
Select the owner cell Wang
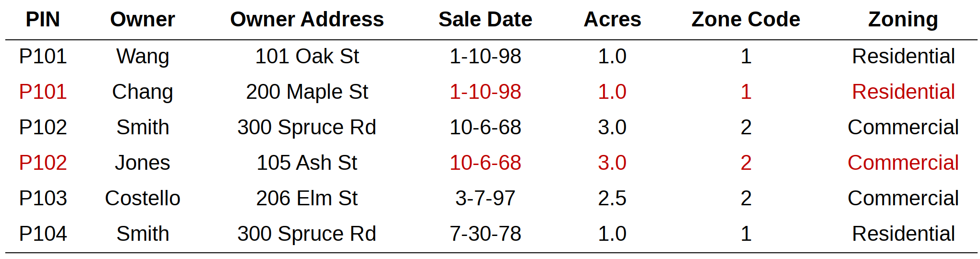click(x=143, y=57)
